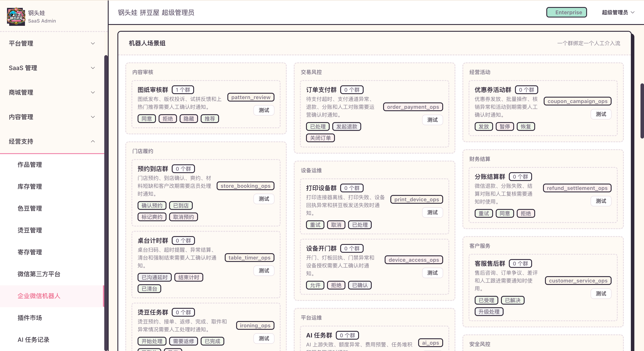Click 测试 button for 桌台计时群
The height and width of the screenshot is (351, 644).
click(x=264, y=270)
